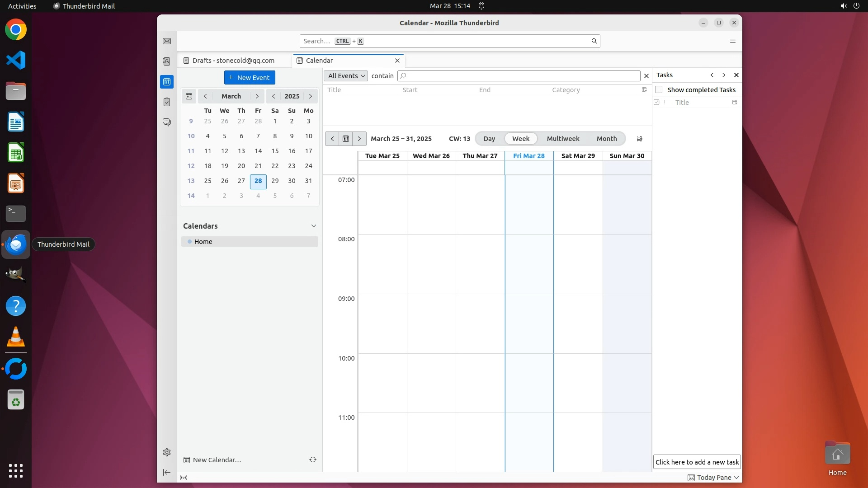Open the Address Book sidebar icon
The width and height of the screenshot is (868, 488).
tap(167, 61)
